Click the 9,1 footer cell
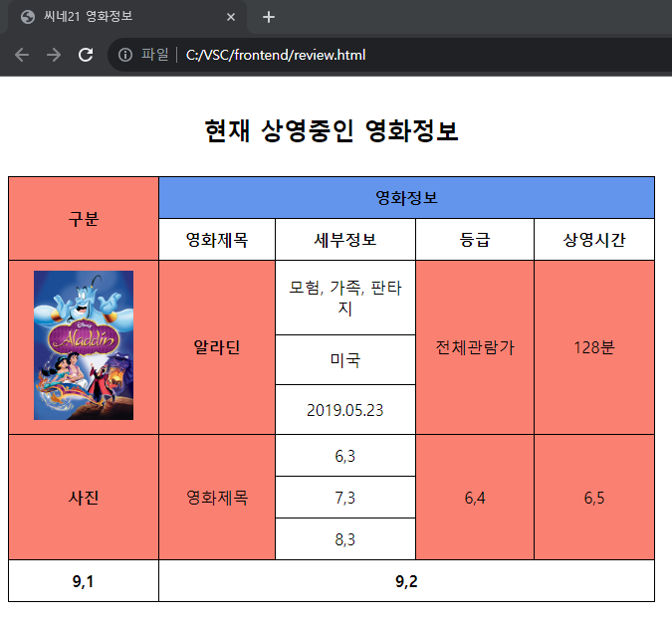672x622 pixels. (x=84, y=581)
